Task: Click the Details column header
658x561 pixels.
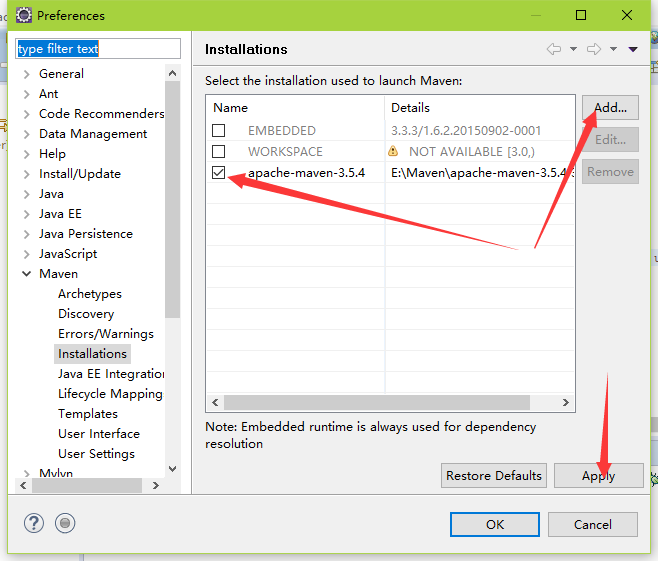Action: (480, 108)
